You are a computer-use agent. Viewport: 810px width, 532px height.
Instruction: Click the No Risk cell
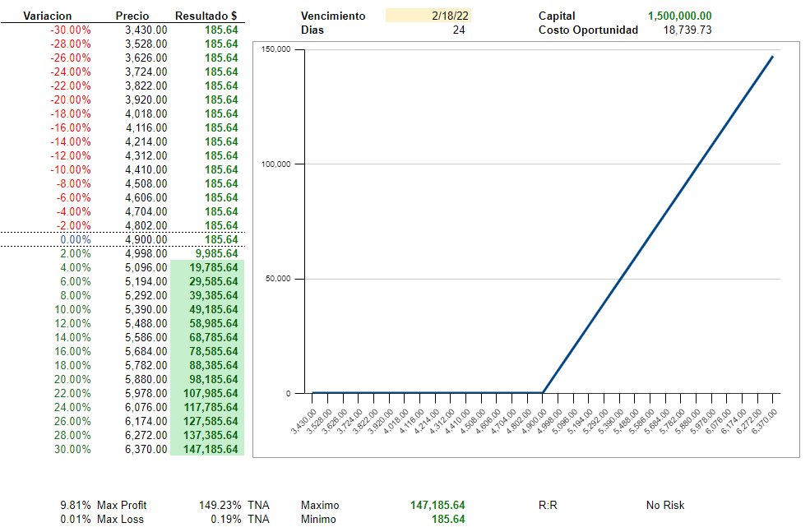point(665,505)
